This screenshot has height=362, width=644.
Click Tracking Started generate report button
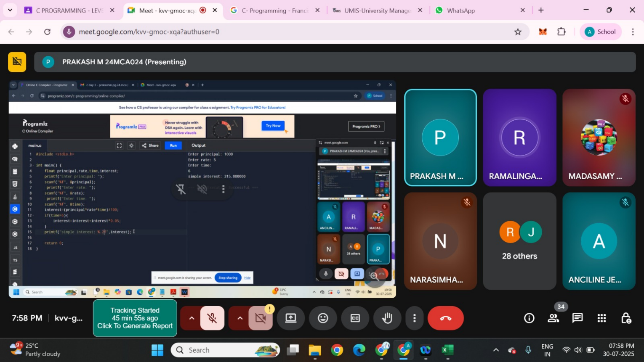135,318
